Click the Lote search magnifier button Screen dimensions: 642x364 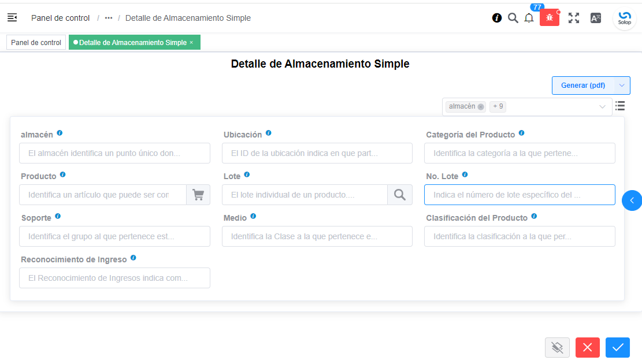[400, 195]
